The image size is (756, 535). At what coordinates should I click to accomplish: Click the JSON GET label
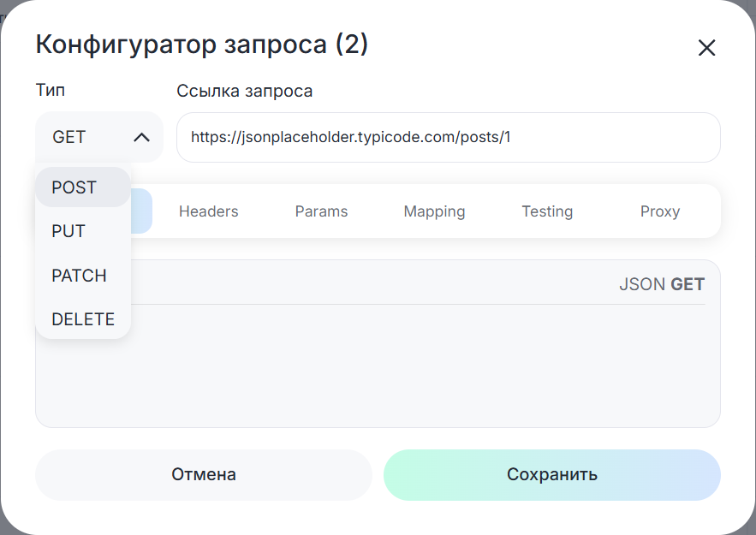661,284
